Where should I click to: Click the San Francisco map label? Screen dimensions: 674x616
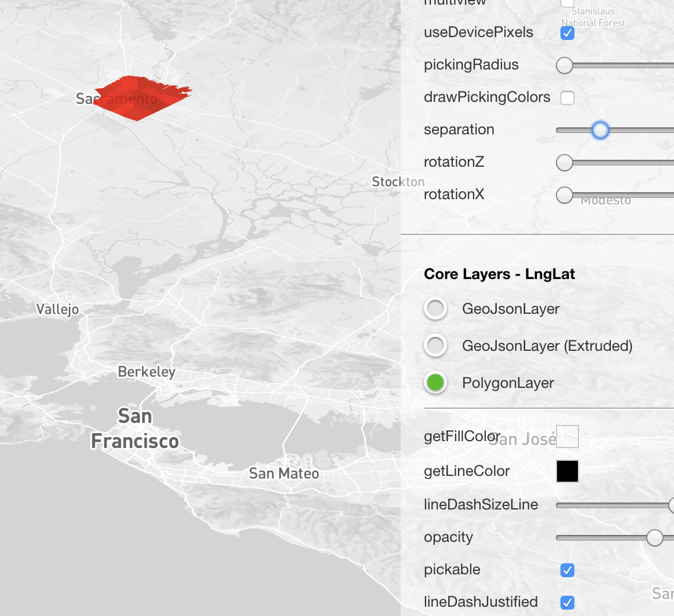(x=134, y=428)
